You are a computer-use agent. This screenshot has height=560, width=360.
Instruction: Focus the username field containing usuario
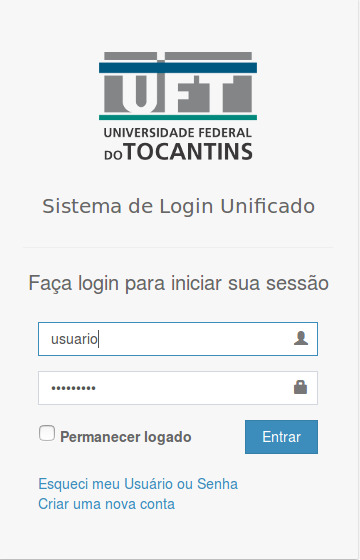pyautogui.click(x=178, y=339)
